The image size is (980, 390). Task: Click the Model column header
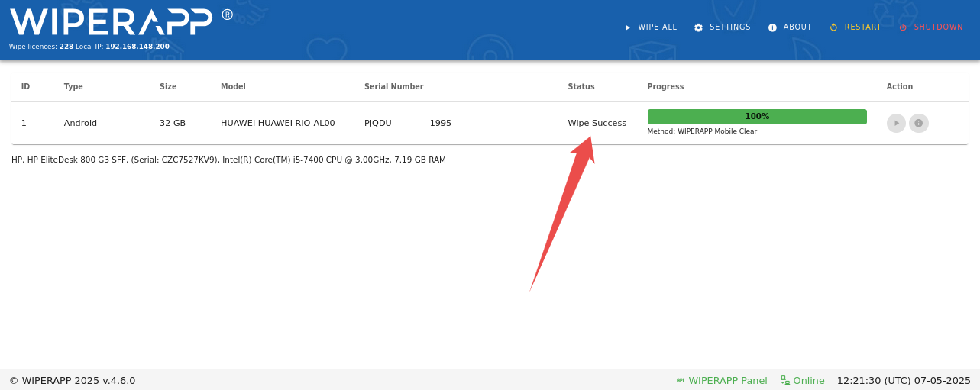tap(233, 87)
